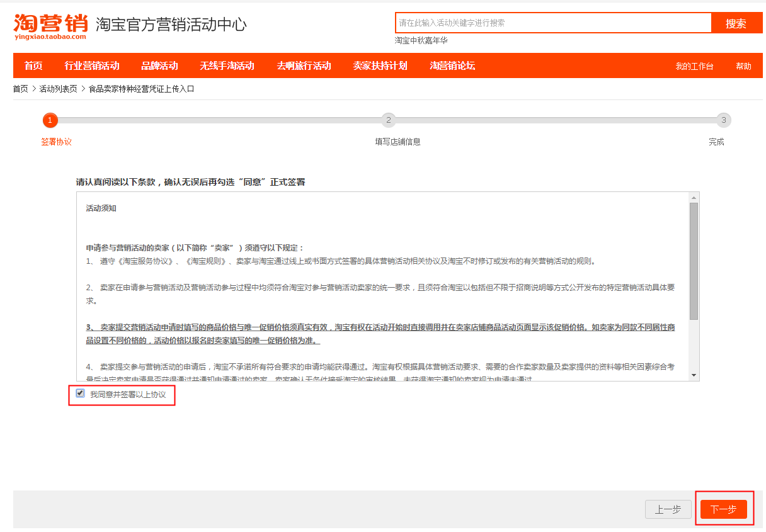Click the 搜索 search button
Screen dimensions: 766x532
tap(736, 23)
